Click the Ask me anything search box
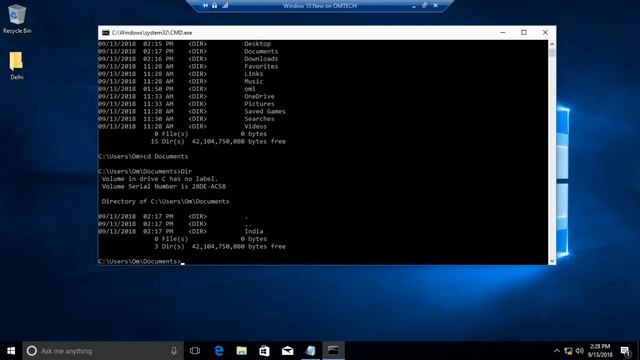640x360 pixels. 103,351
